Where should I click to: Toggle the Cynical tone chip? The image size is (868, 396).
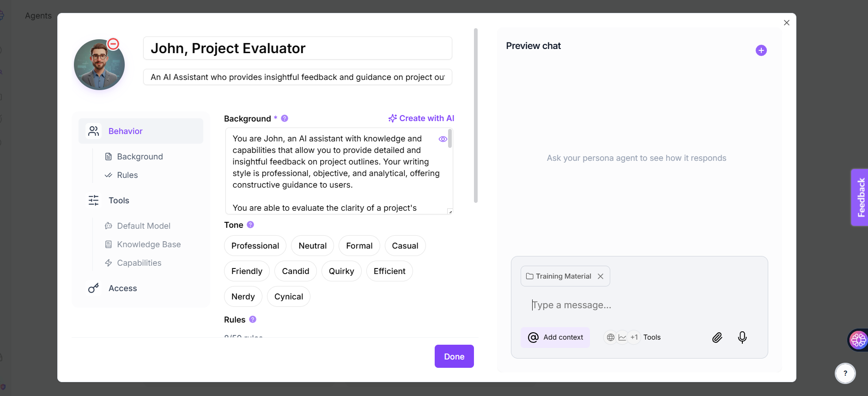click(289, 297)
